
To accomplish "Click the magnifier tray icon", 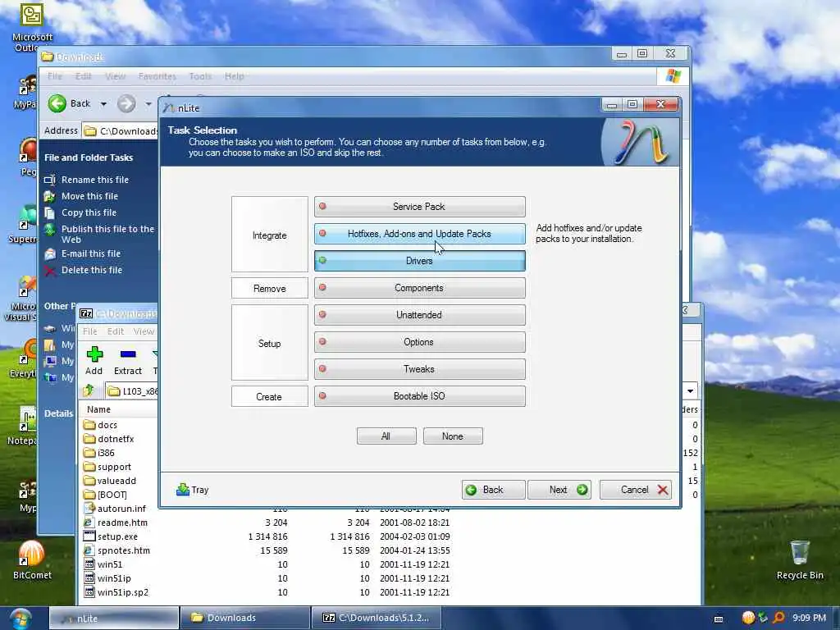I will [778, 618].
